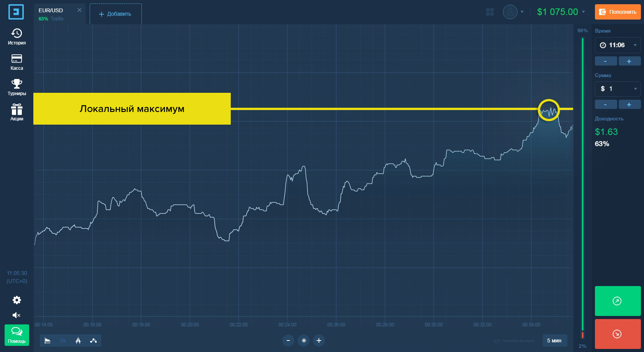Open account balance $1 075.00 dropdown
644x352 pixels.
click(x=561, y=12)
